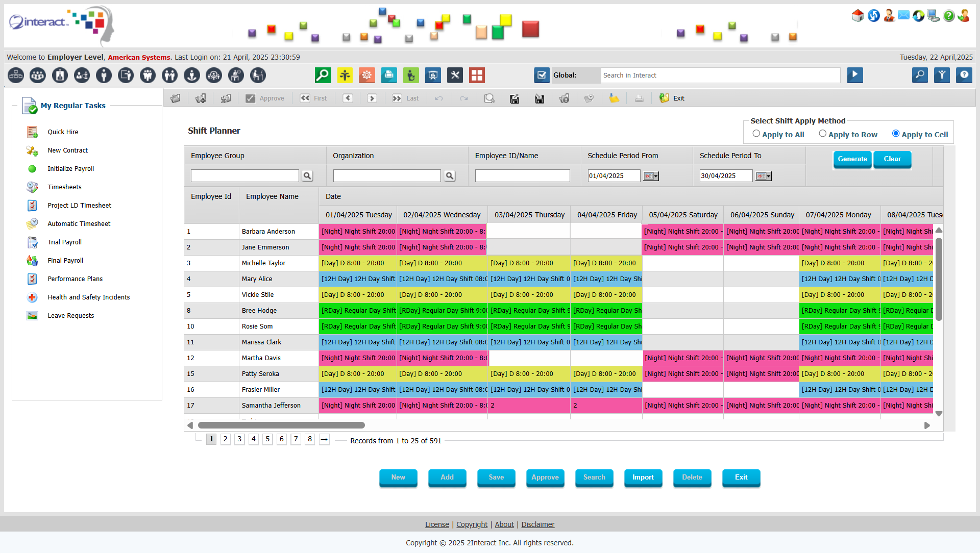Open the dark wrench tools module
The image size is (980, 554).
(x=455, y=75)
